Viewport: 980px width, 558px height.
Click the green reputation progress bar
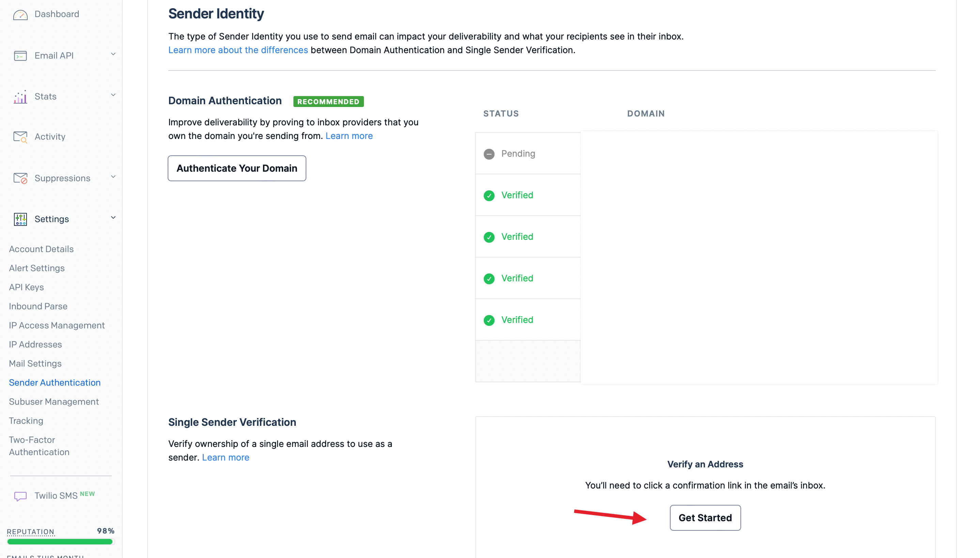coord(60,542)
